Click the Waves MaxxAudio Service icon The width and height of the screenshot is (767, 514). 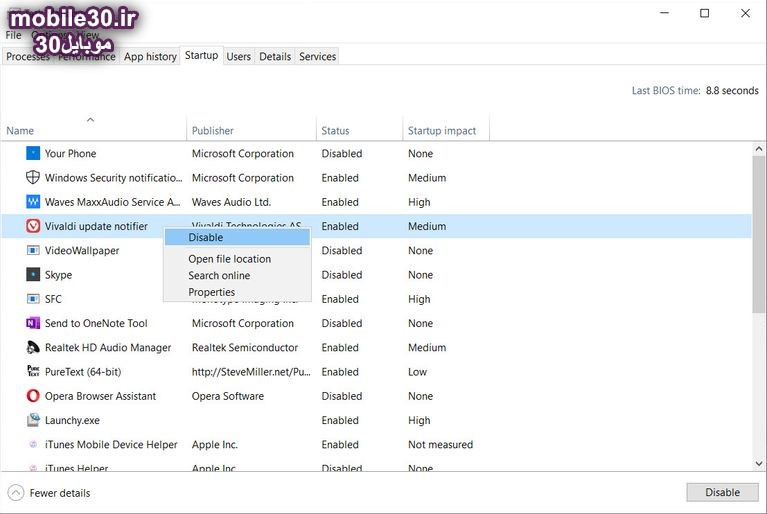pyautogui.click(x=33, y=202)
